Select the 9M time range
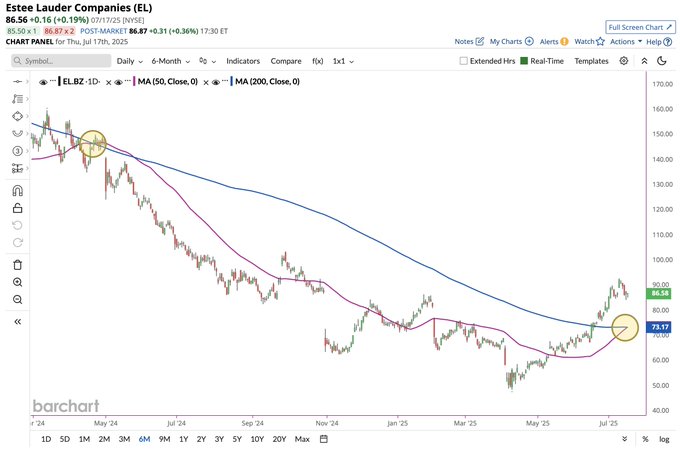This screenshot has width=680, height=451. click(x=164, y=439)
